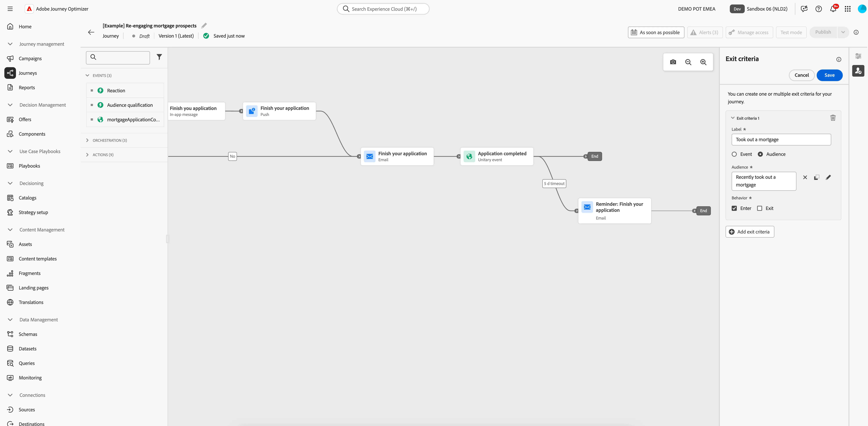The width and height of the screenshot is (868, 426).
Task: Toggle the hamburger navigation menu
Action: pyautogui.click(x=10, y=9)
